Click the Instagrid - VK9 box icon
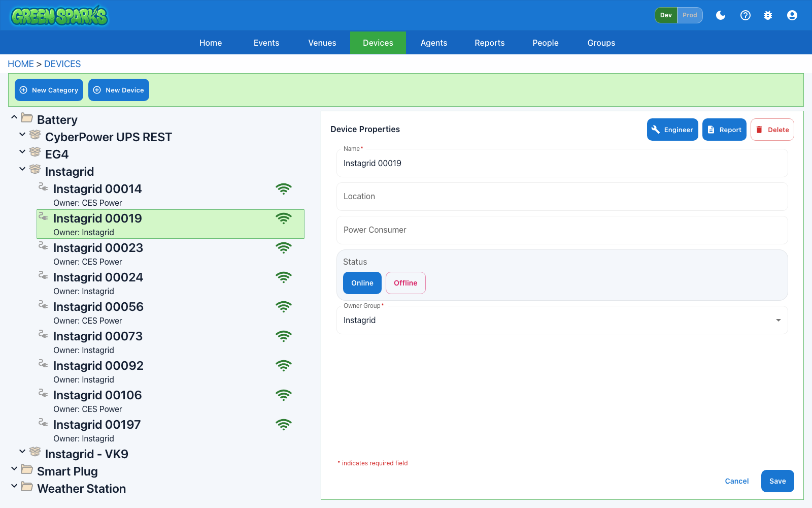 [x=35, y=452]
